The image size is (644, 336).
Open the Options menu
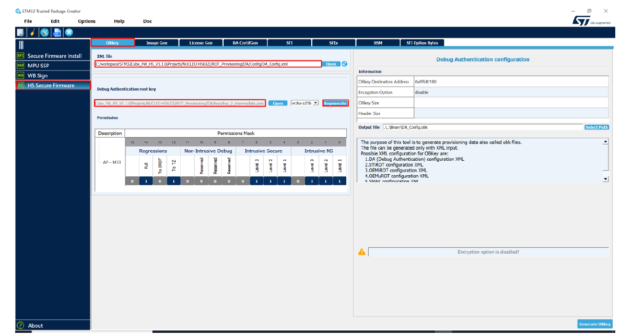point(87,21)
